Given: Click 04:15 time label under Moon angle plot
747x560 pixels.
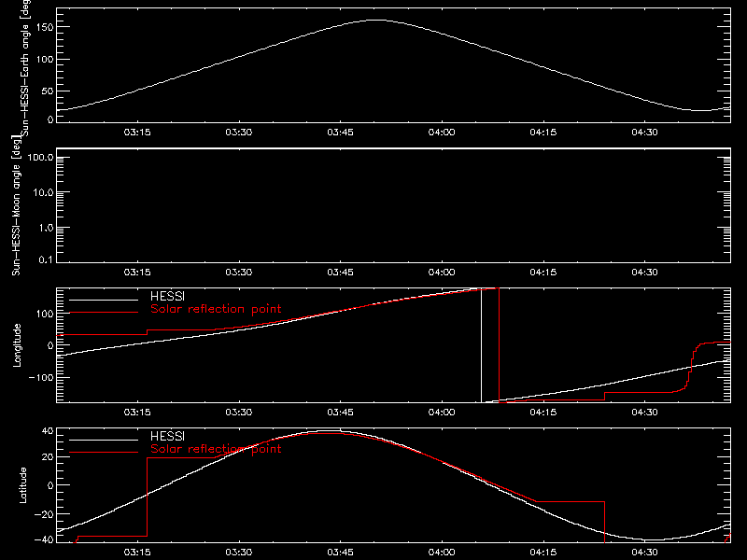Looking at the screenshot, I should [x=543, y=272].
